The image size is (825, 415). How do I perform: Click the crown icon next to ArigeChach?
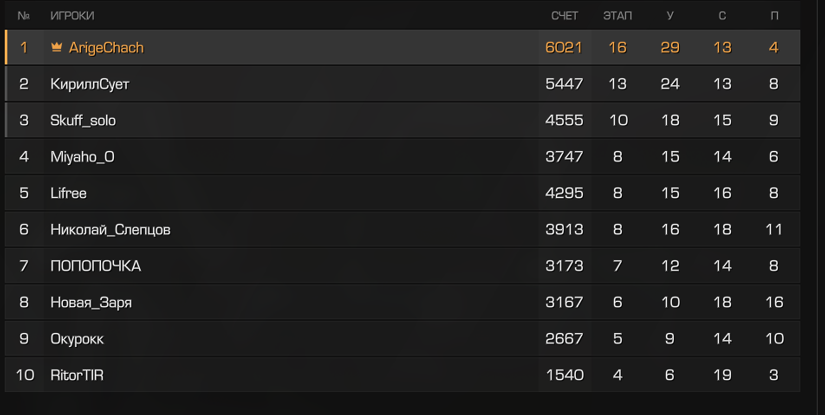tap(56, 47)
